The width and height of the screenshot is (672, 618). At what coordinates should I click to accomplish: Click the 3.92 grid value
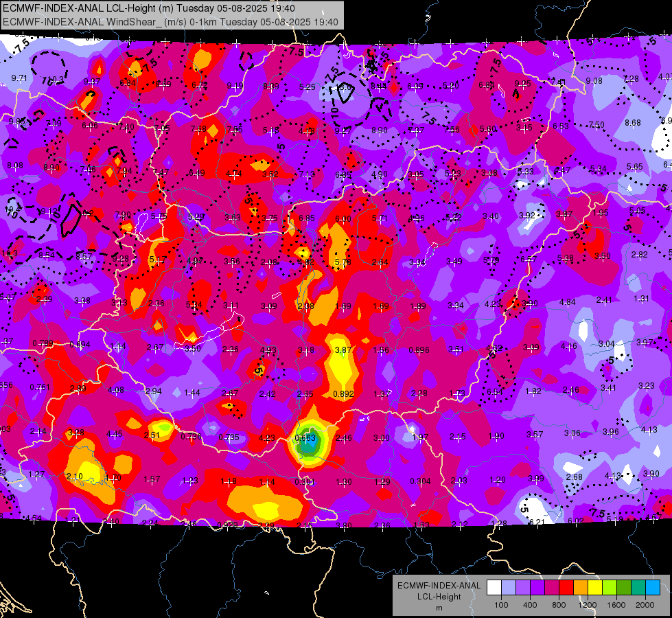pos(527,216)
